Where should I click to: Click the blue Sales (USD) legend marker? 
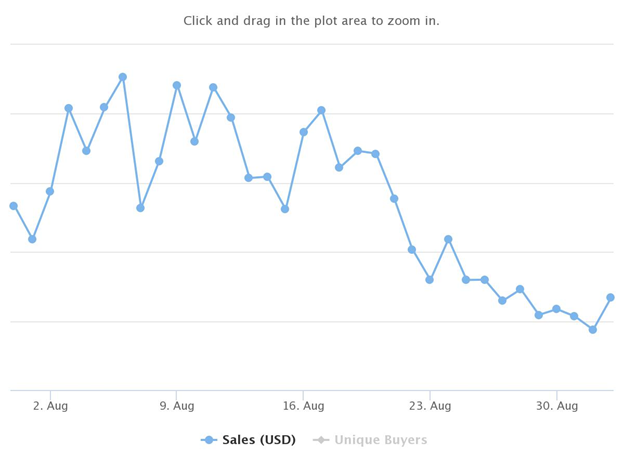pos(209,440)
